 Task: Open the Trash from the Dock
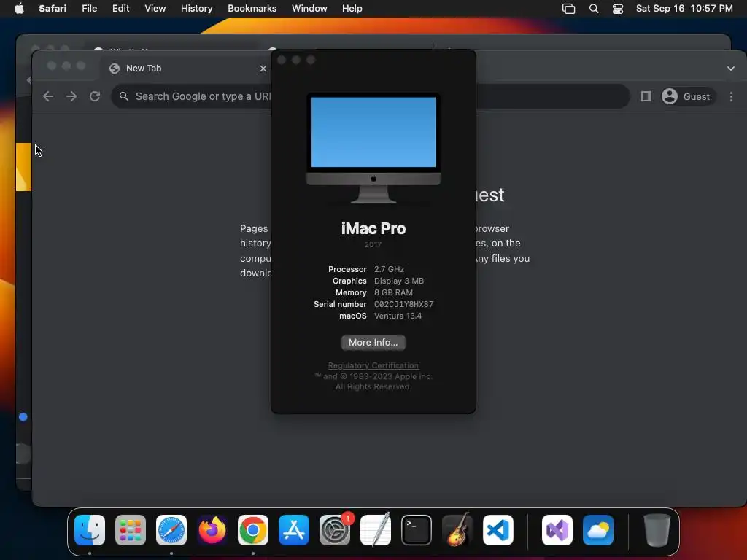click(657, 530)
